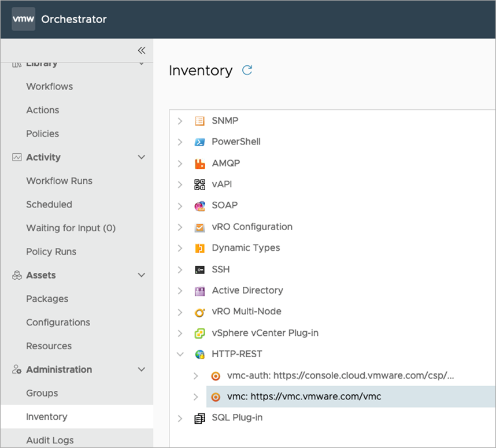Screen dimensions: 496x448
Task: Click the Active Directory icon
Action: (199, 290)
